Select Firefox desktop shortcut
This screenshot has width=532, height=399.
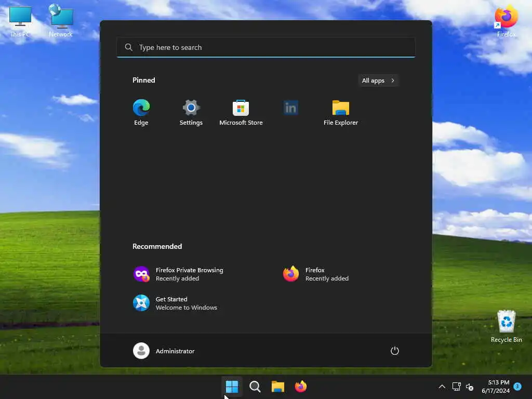tap(506, 21)
